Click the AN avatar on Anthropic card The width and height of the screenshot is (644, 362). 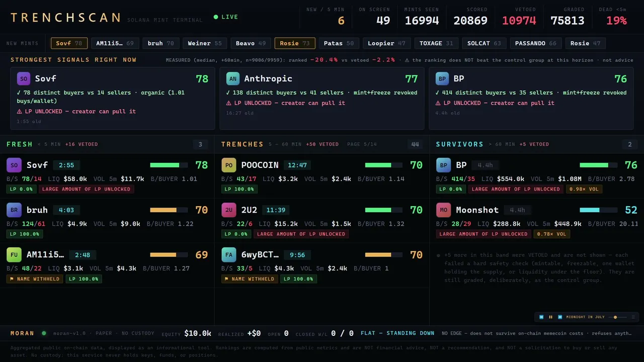click(232, 78)
